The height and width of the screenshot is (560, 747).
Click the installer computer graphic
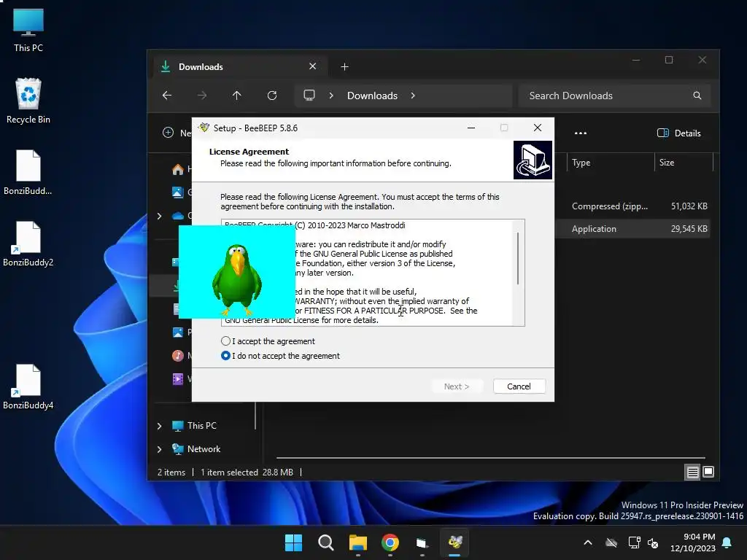point(533,160)
